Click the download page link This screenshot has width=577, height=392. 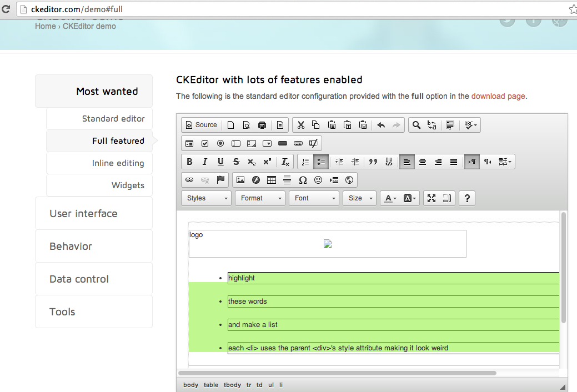click(x=498, y=96)
